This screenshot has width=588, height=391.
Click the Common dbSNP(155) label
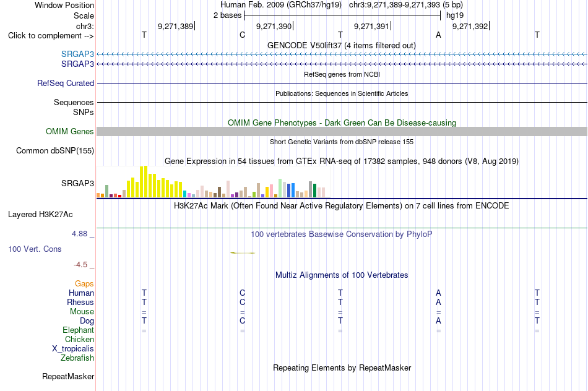tap(55, 151)
